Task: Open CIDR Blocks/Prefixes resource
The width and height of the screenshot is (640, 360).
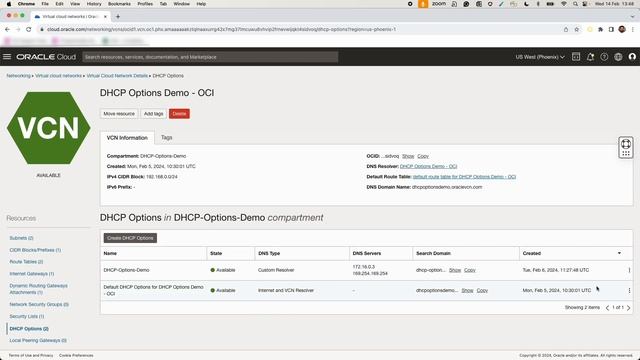Action: point(35,250)
